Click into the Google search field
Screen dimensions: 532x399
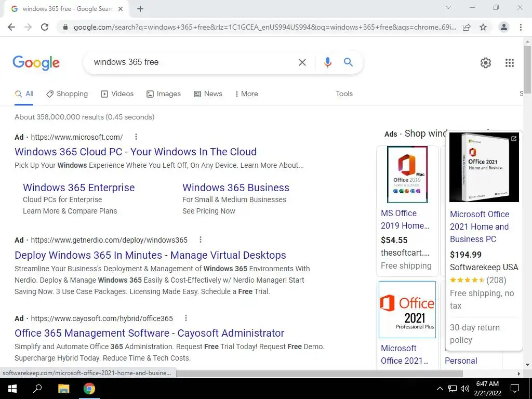pos(193,62)
